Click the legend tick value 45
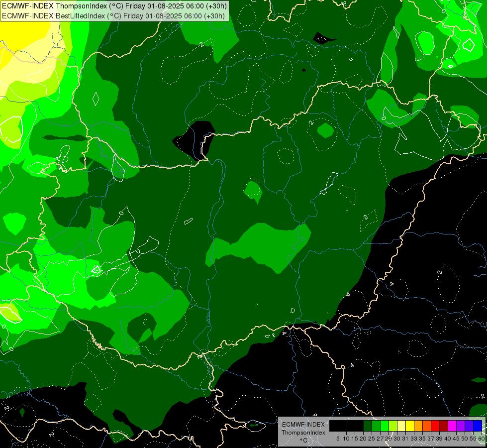 click(456, 439)
